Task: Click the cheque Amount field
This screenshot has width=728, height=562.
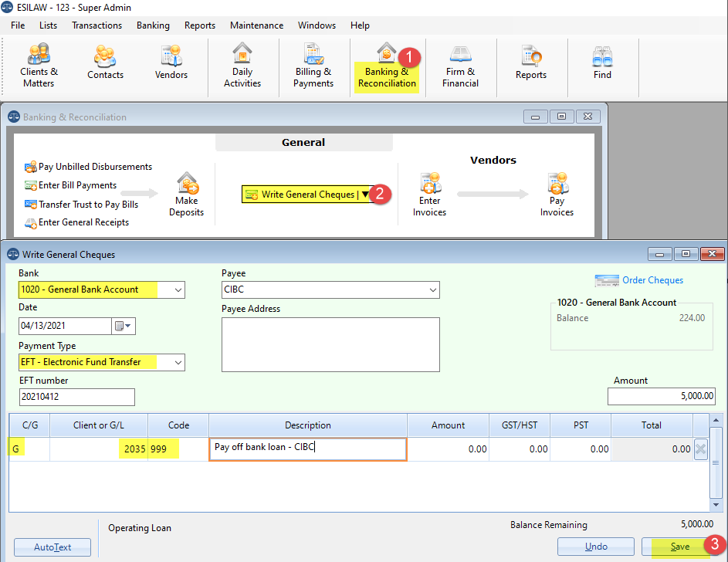Action: click(661, 396)
